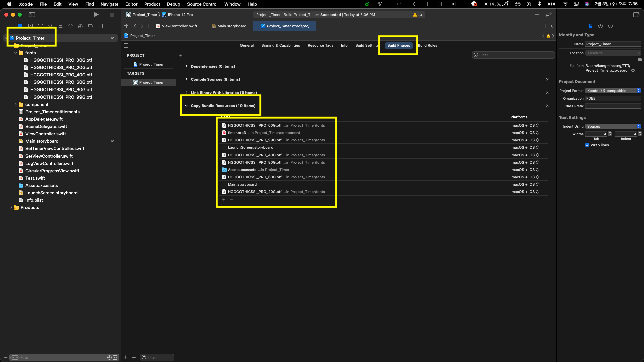Open the Project Format dropdown
The height and width of the screenshot is (362, 644).
tap(613, 90)
